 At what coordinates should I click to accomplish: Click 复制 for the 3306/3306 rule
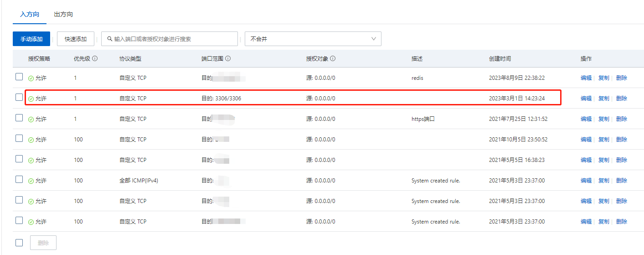[x=603, y=99]
